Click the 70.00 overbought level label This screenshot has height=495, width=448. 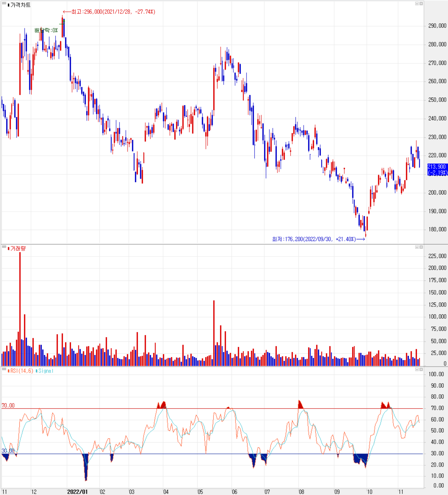click(x=8, y=405)
